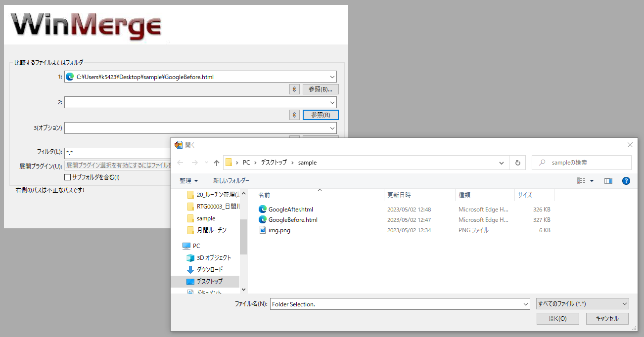
Task: Click the navigate up arrow icon
Action: pyautogui.click(x=216, y=162)
